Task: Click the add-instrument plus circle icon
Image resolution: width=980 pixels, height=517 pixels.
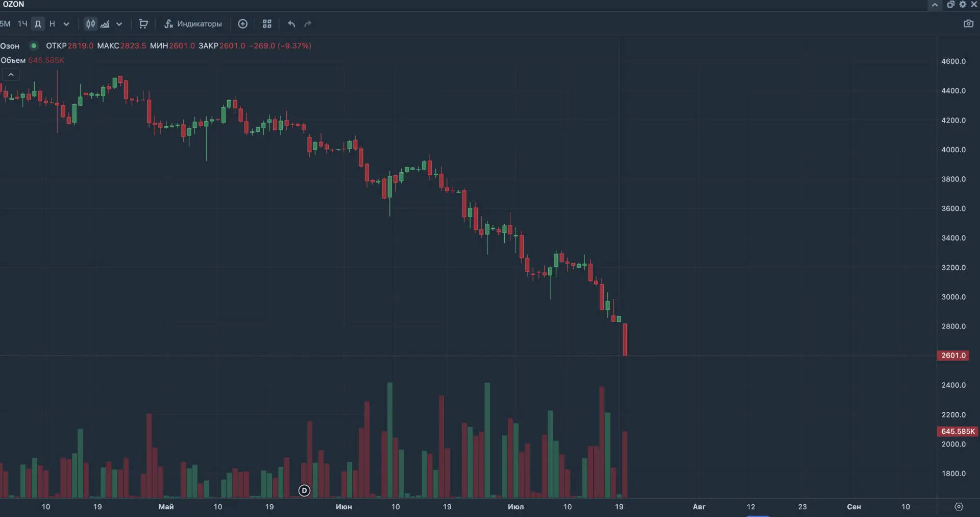Action: pyautogui.click(x=243, y=24)
